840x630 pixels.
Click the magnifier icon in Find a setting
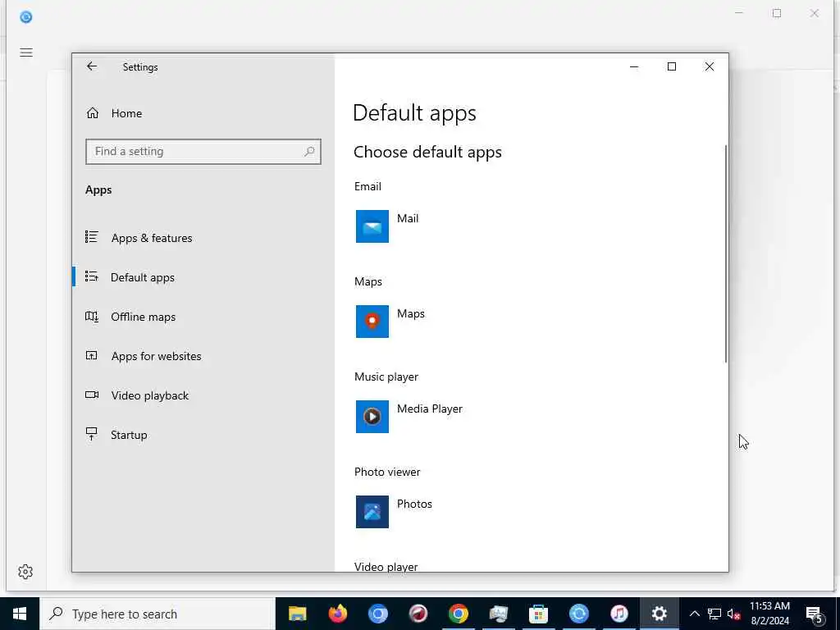pos(309,152)
